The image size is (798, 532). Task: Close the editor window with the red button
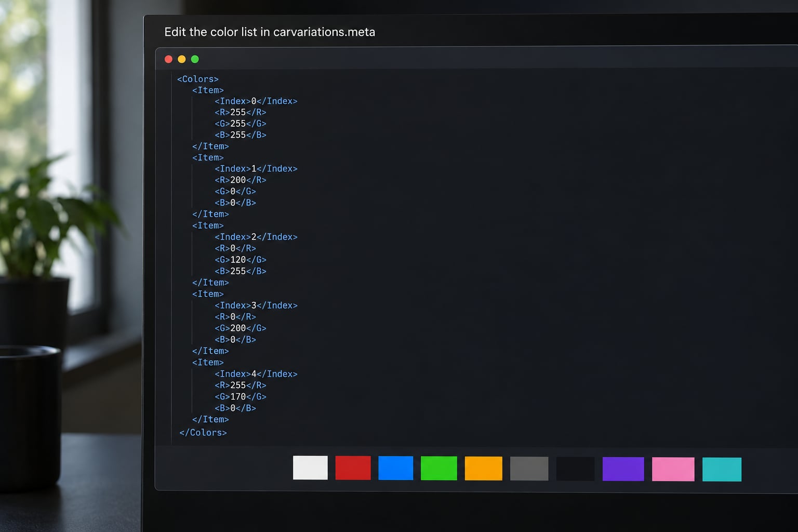168,59
